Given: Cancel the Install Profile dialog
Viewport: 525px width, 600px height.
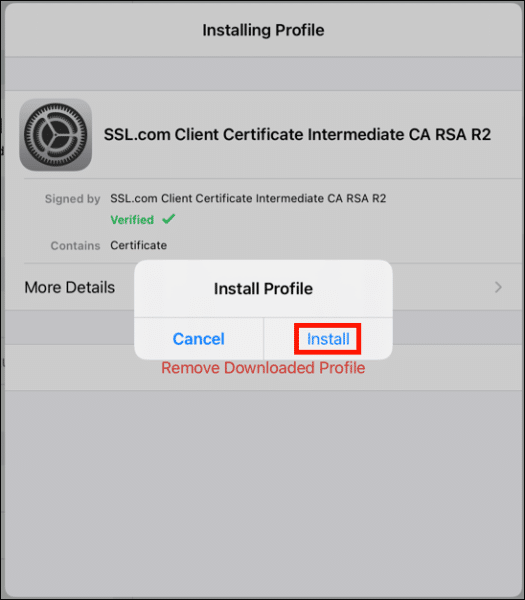Looking at the screenshot, I should (199, 339).
